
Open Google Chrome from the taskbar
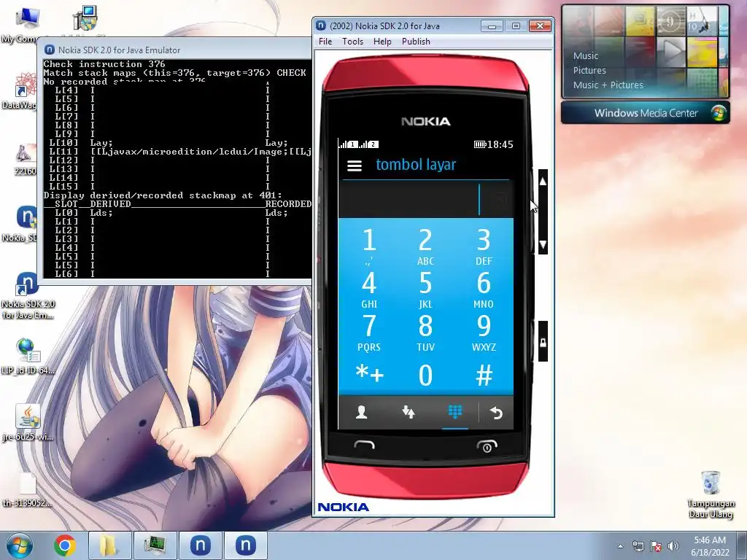pyautogui.click(x=65, y=545)
